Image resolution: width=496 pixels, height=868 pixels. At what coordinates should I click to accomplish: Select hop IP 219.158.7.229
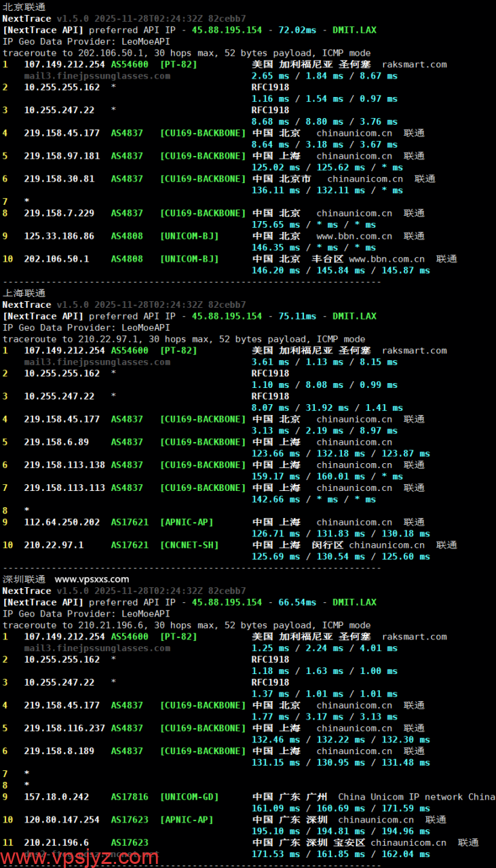point(59,213)
